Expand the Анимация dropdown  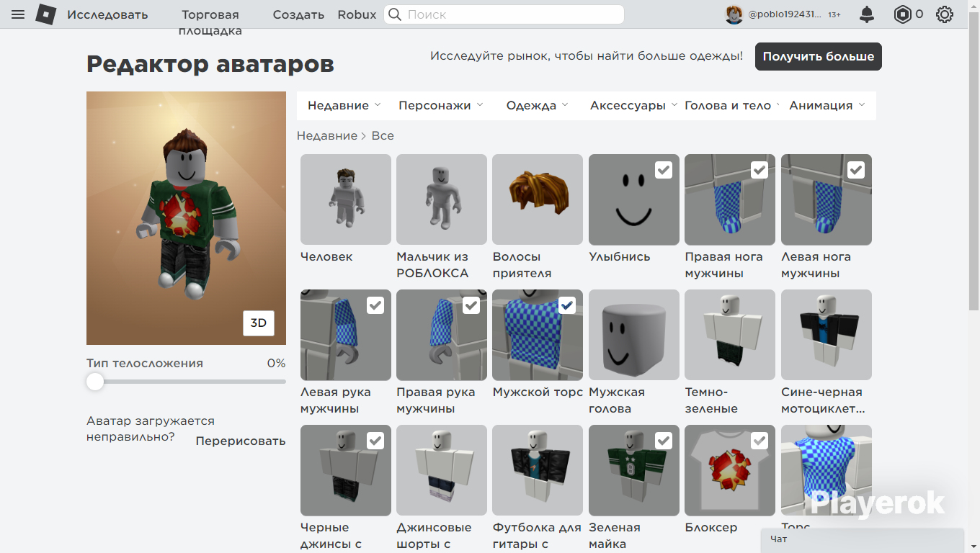click(827, 105)
